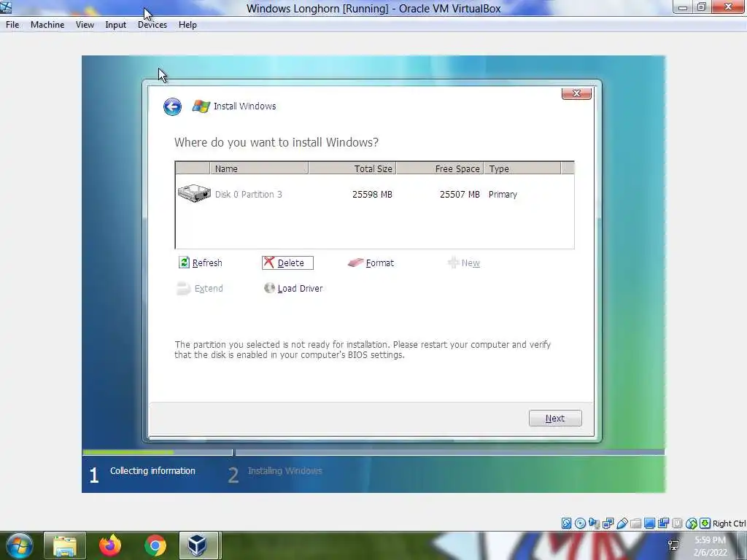Sort by the Type column header

point(522,168)
